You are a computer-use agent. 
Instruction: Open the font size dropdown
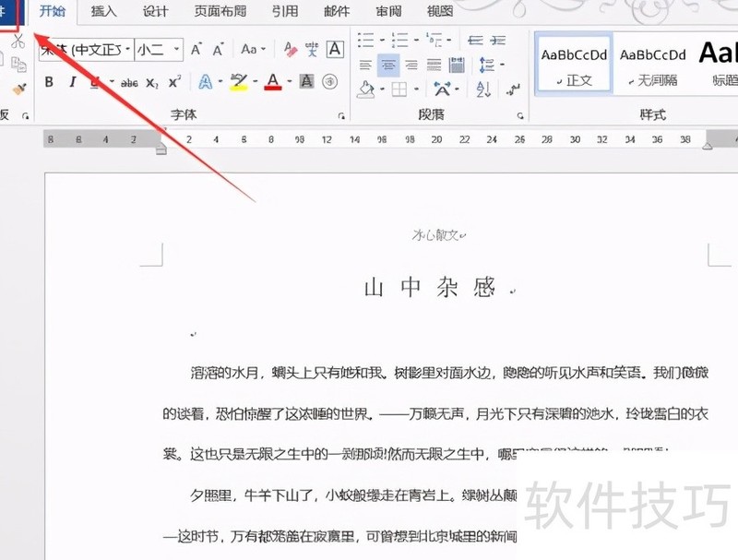(x=175, y=50)
